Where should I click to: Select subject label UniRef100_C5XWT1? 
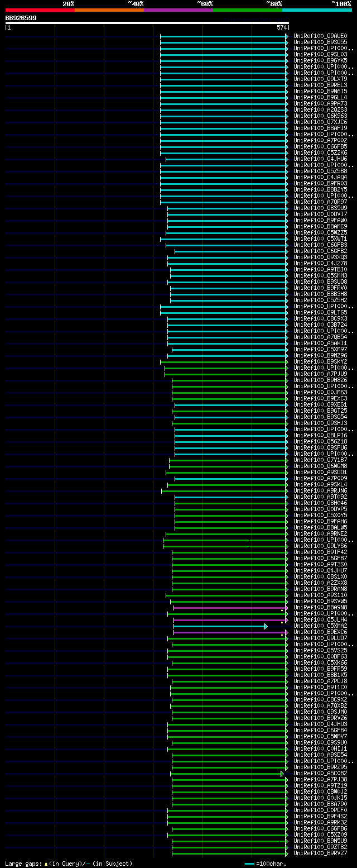coord(320,239)
